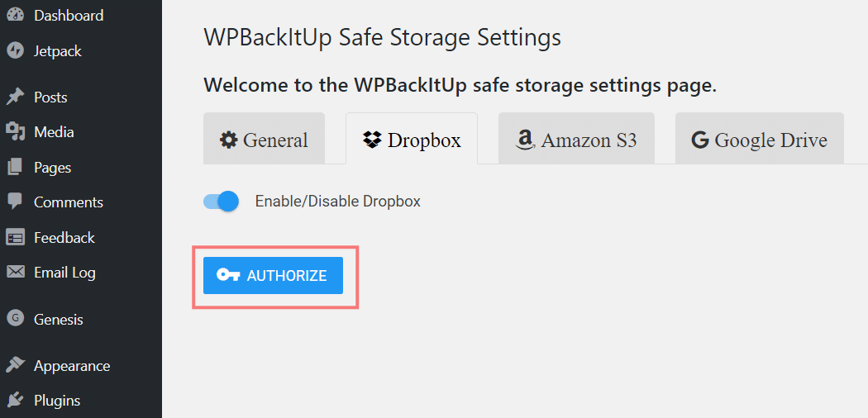The width and height of the screenshot is (868, 418).
Task: Click the Appearance paintbrush icon
Action: (x=15, y=365)
